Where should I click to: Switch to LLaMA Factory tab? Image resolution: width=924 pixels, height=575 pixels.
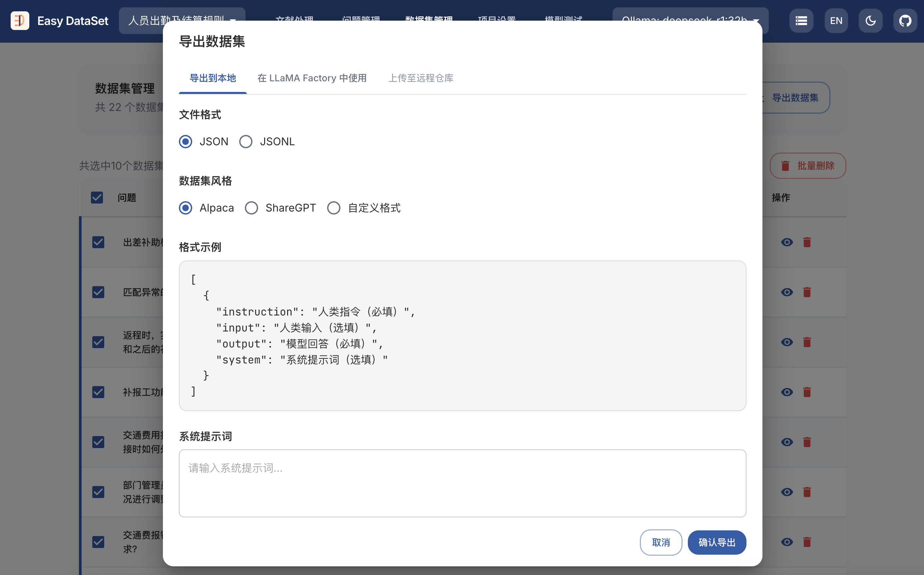point(312,78)
